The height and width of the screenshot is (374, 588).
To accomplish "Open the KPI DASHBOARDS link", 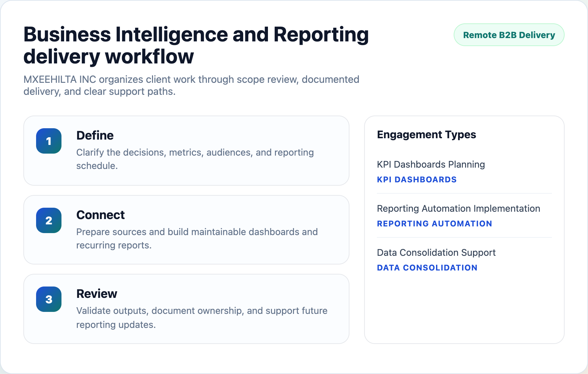I will (x=417, y=180).
